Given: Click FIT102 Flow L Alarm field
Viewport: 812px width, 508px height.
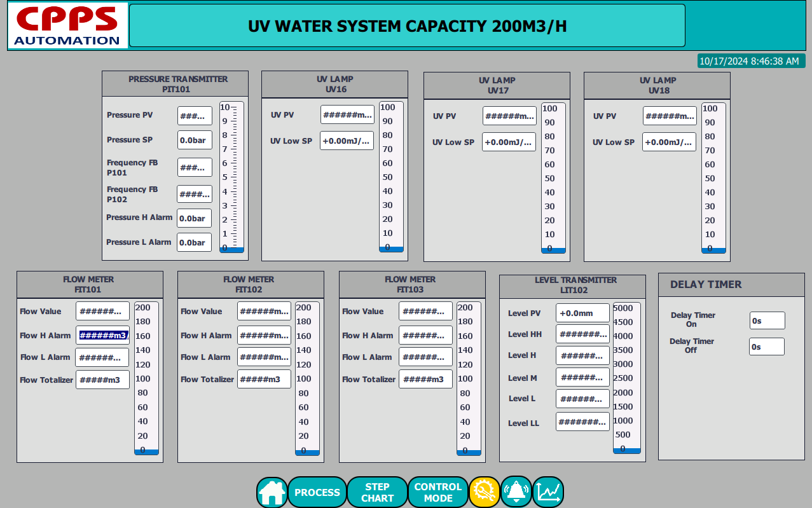Looking at the screenshot, I should 264,357.
